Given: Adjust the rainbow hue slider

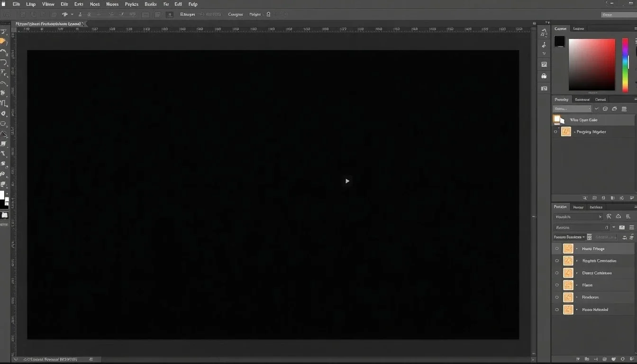Looking at the screenshot, I should (625, 65).
